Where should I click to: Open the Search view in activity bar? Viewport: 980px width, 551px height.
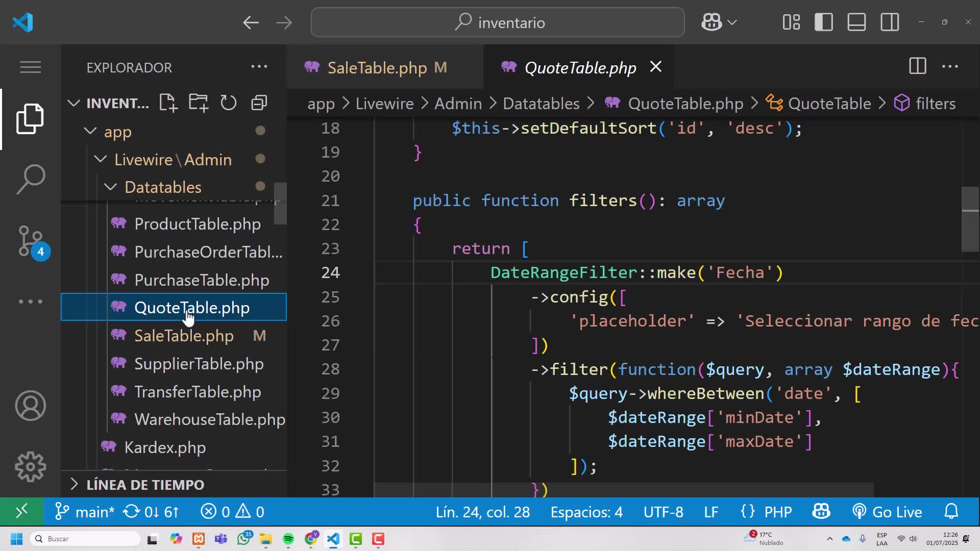pos(30,179)
